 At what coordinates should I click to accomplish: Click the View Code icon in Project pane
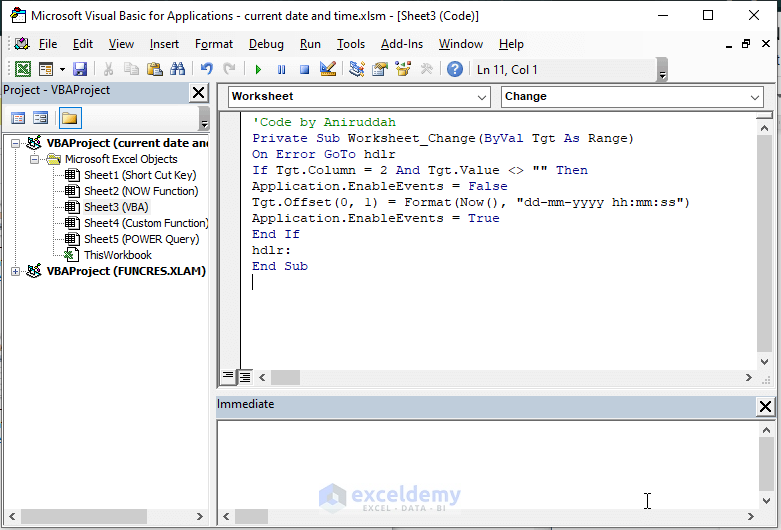(18, 118)
